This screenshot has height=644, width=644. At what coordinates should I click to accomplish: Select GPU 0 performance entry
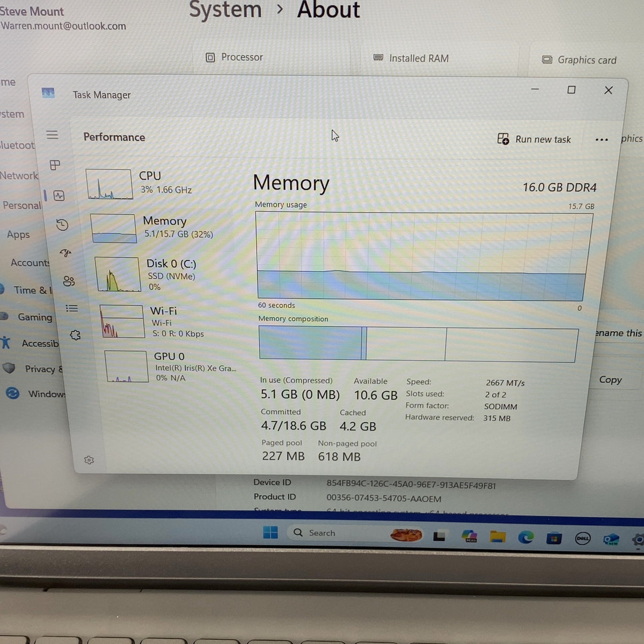click(171, 367)
